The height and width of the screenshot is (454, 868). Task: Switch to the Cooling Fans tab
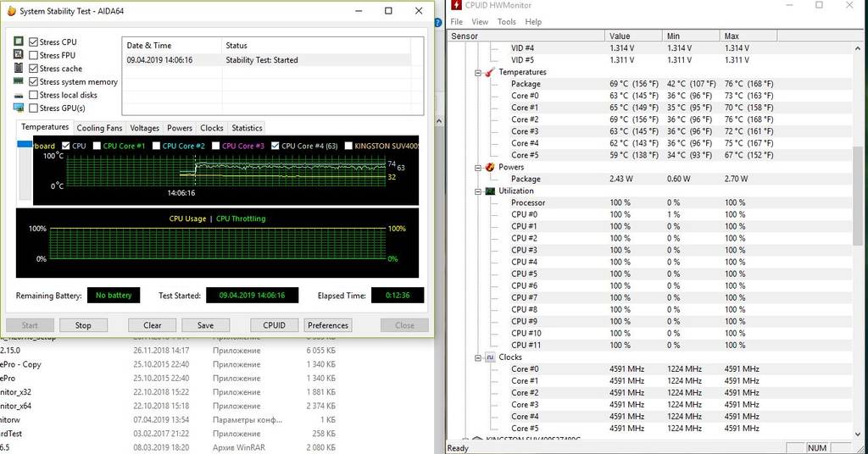99,128
